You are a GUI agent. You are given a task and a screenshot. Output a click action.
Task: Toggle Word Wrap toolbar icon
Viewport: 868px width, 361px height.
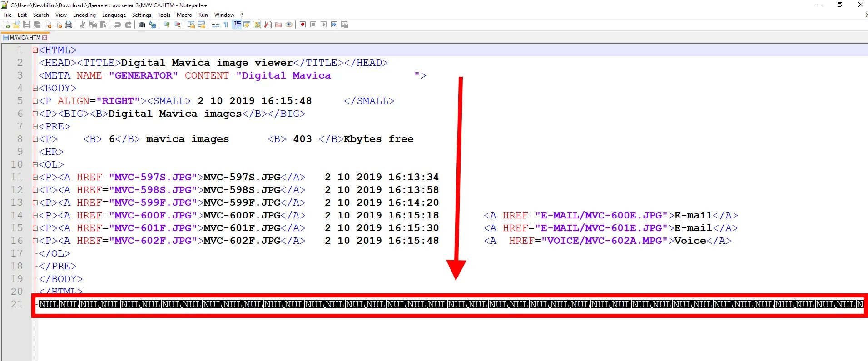click(216, 25)
